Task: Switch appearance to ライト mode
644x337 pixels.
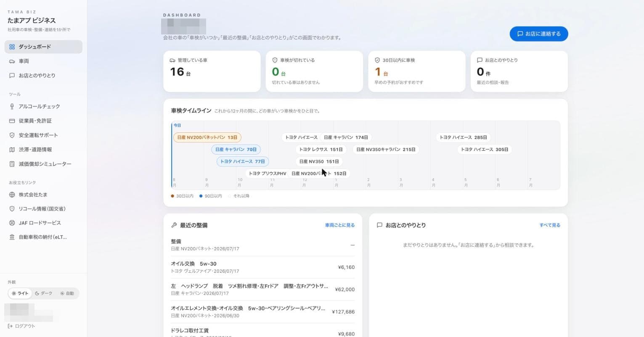Action: (20, 293)
